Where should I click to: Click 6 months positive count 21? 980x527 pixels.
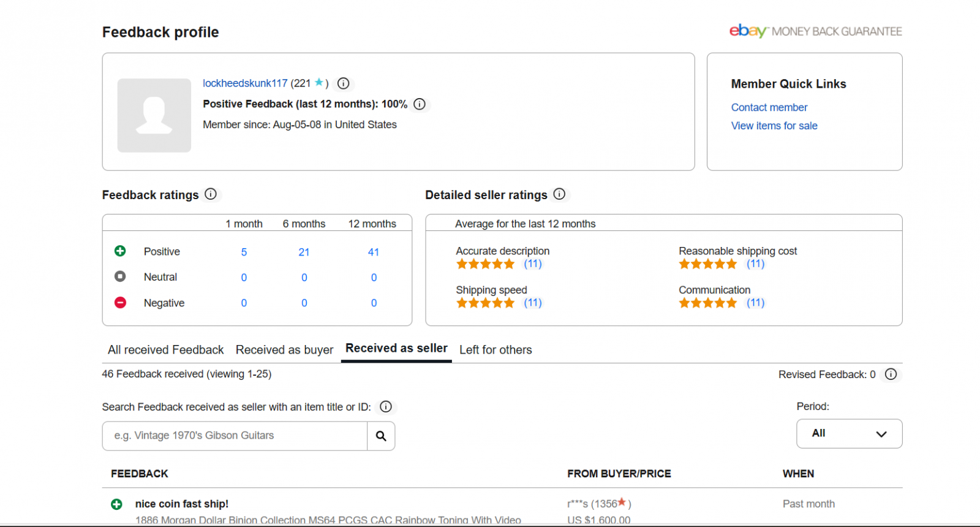click(304, 252)
